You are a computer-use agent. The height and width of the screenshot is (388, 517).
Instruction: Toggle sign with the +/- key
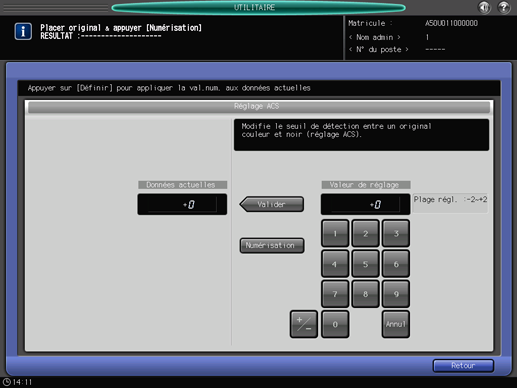tap(304, 324)
